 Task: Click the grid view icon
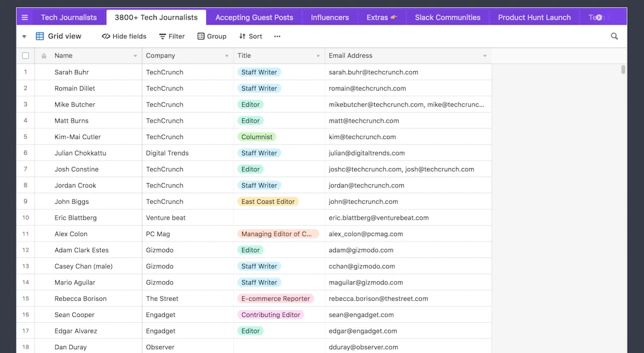click(x=40, y=36)
